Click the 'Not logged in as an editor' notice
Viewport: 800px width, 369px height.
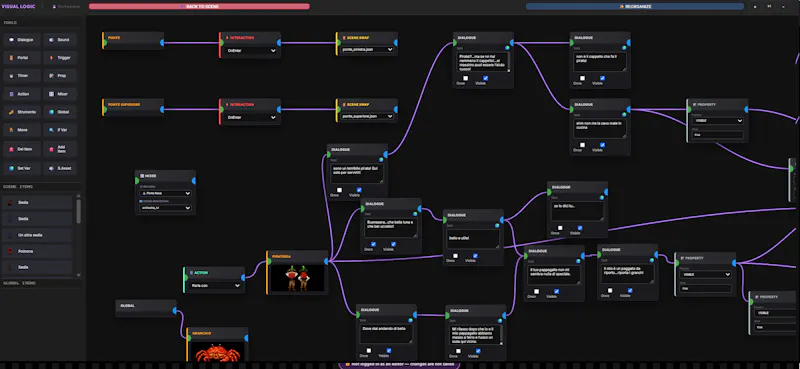399,364
